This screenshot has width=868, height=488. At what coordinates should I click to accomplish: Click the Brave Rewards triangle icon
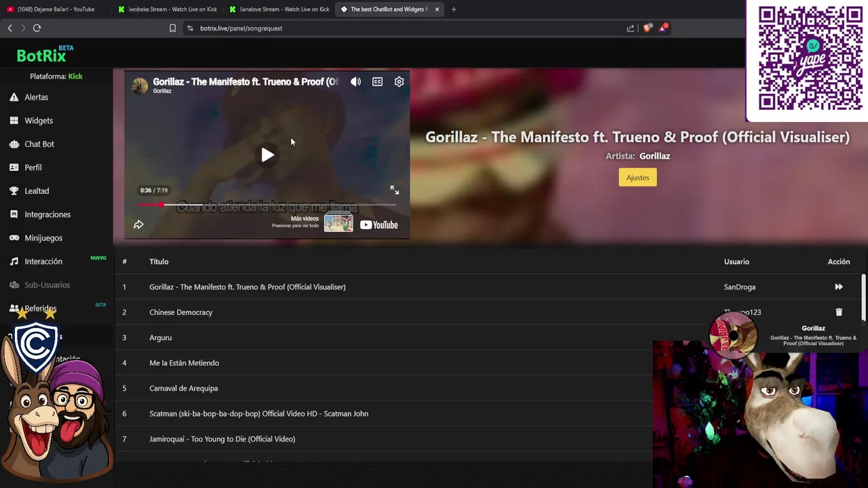pos(663,28)
